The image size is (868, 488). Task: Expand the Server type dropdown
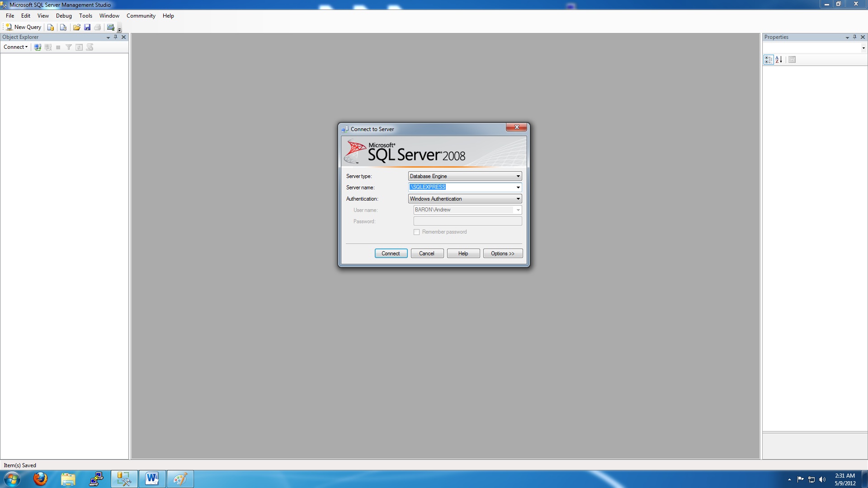[x=518, y=176]
